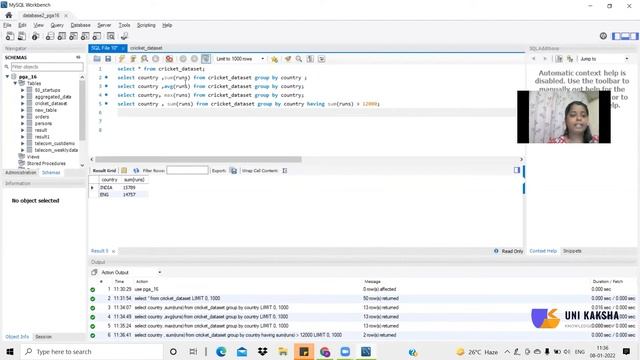The height and width of the screenshot is (360, 640).
Task: Click the create new stored procedure icon
Action: click(x=85, y=36)
